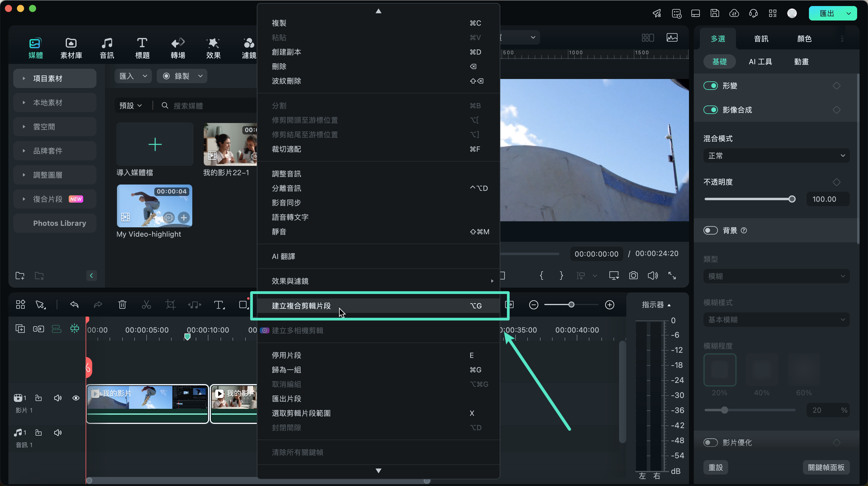Click the 搜索媒體 search field

coord(209,106)
